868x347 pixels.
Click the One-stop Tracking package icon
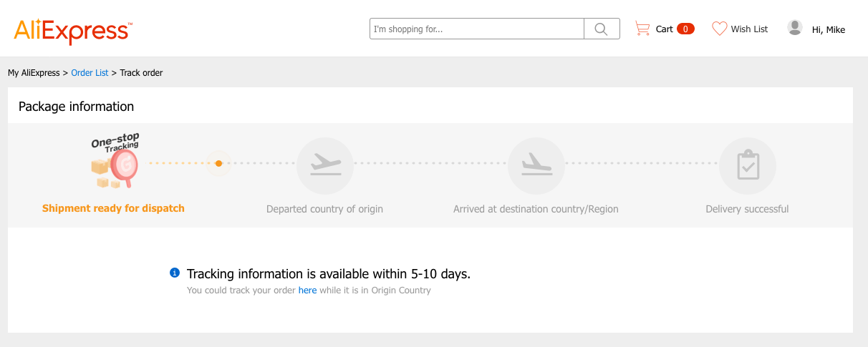click(115, 161)
